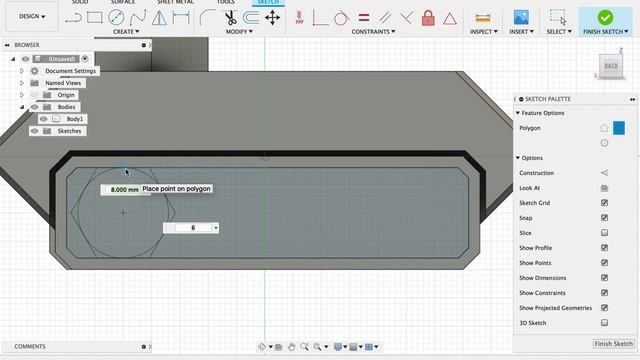Click the Zoom magnifier tool
The width and height of the screenshot is (640, 360).
point(304,347)
